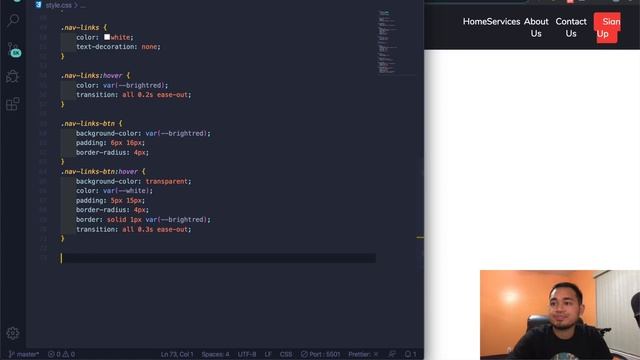Click the presenter webcam thumbnail
Image resolution: width=640 pixels, height=360 pixels.
(x=560, y=315)
